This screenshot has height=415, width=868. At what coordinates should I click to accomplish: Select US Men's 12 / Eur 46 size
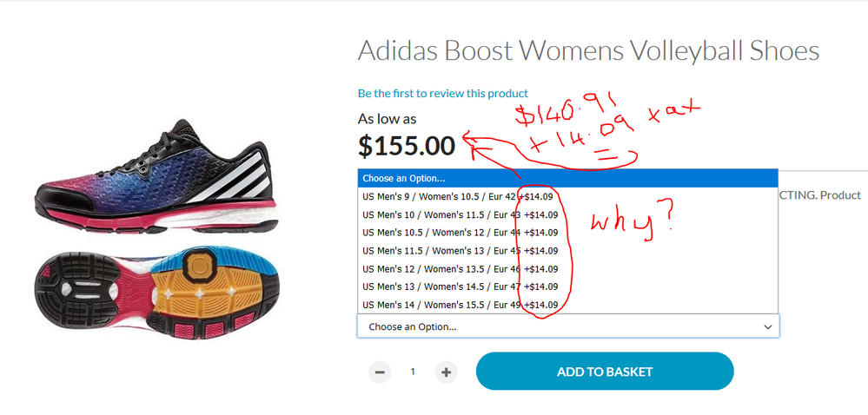pos(568,268)
